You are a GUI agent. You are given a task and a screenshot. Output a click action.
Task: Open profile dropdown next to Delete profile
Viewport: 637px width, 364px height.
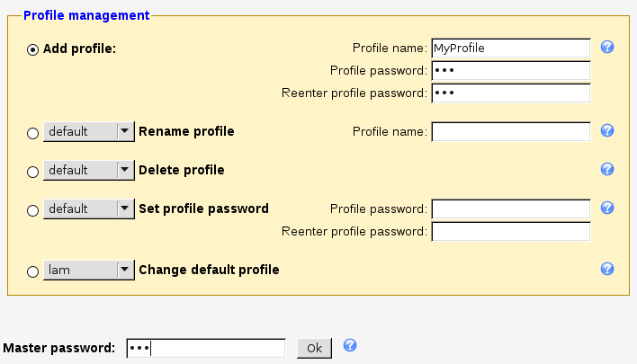pyautogui.click(x=88, y=170)
